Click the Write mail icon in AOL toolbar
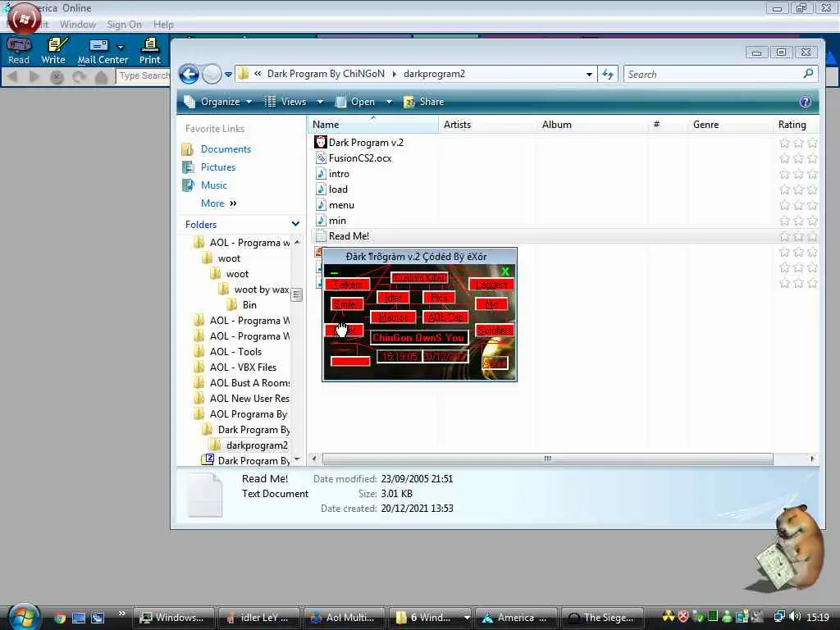This screenshot has width=840, height=630. click(53, 51)
